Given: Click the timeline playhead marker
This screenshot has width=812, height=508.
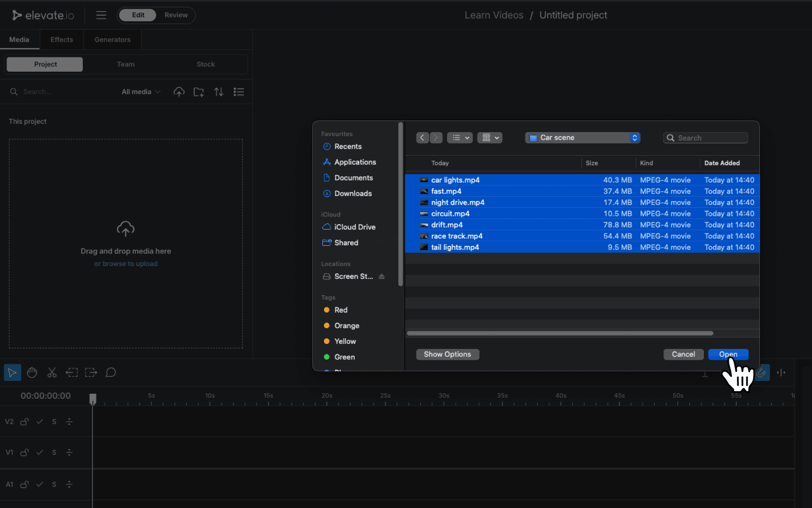Looking at the screenshot, I should pyautogui.click(x=92, y=399).
